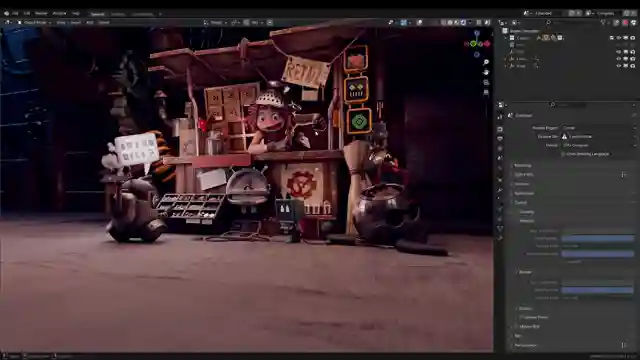The width and height of the screenshot is (640, 360).
Task: Open the Object Data triangle properties tab
Action: tap(500, 229)
